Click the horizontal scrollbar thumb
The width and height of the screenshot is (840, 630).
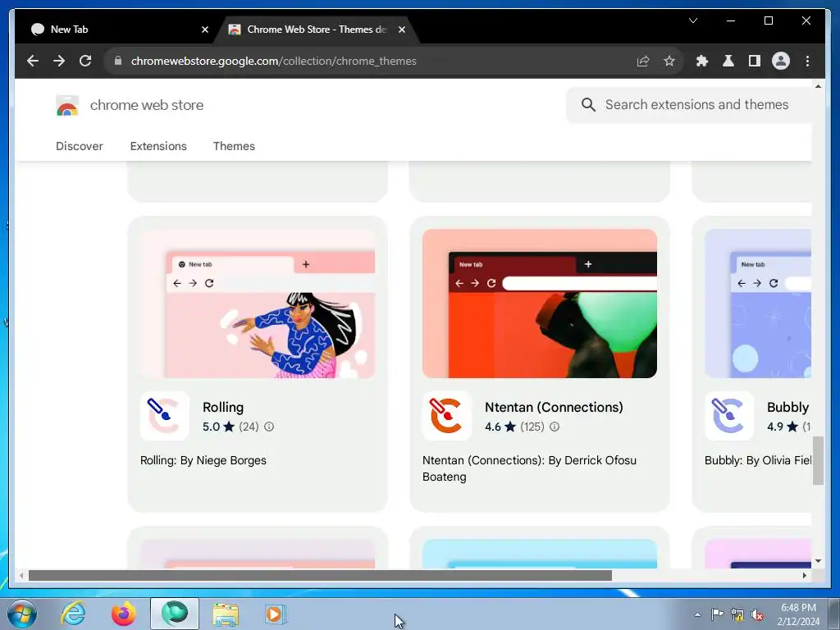point(320,575)
